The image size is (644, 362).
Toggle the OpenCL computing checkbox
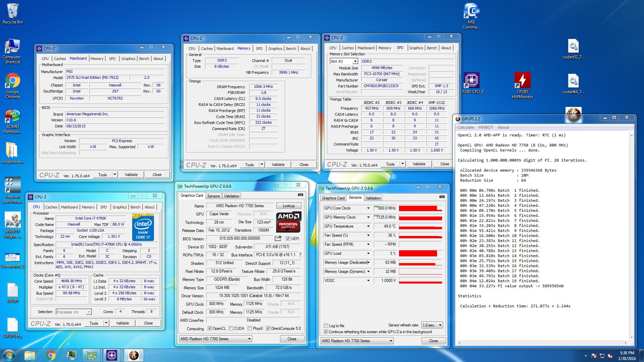point(210,328)
